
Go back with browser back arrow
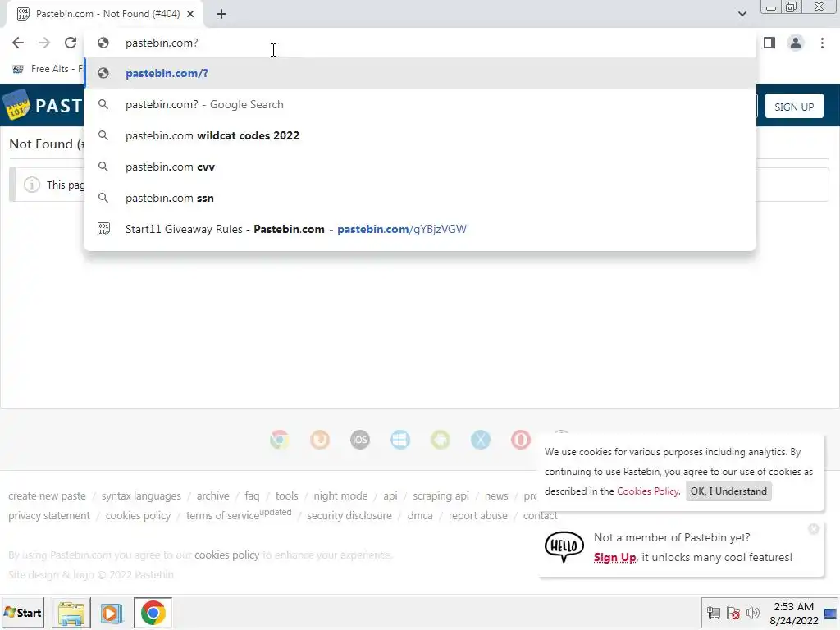18,43
